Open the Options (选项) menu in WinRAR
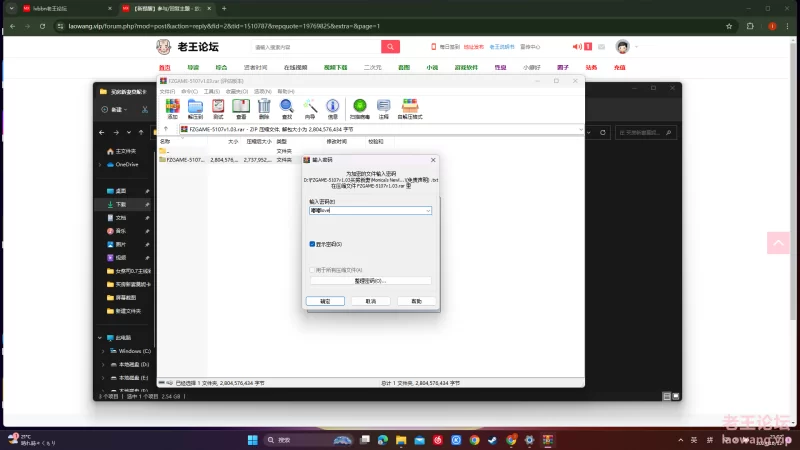This screenshot has width=800, height=450. coord(263,91)
